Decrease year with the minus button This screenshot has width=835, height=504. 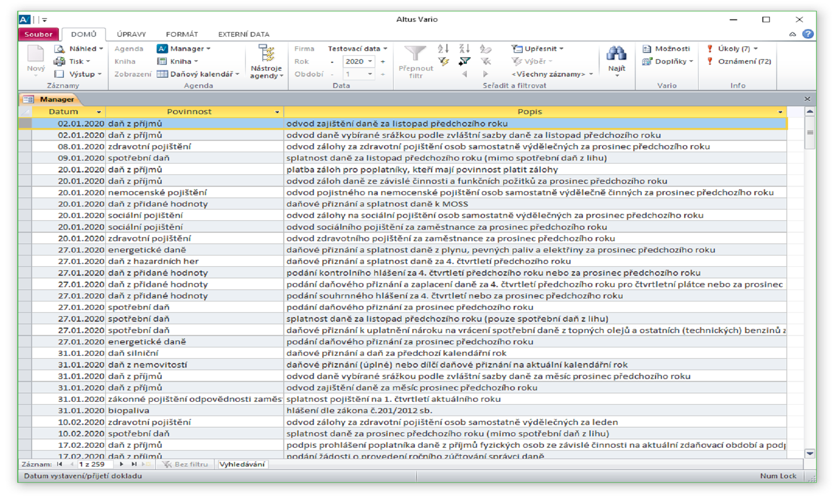click(x=332, y=62)
